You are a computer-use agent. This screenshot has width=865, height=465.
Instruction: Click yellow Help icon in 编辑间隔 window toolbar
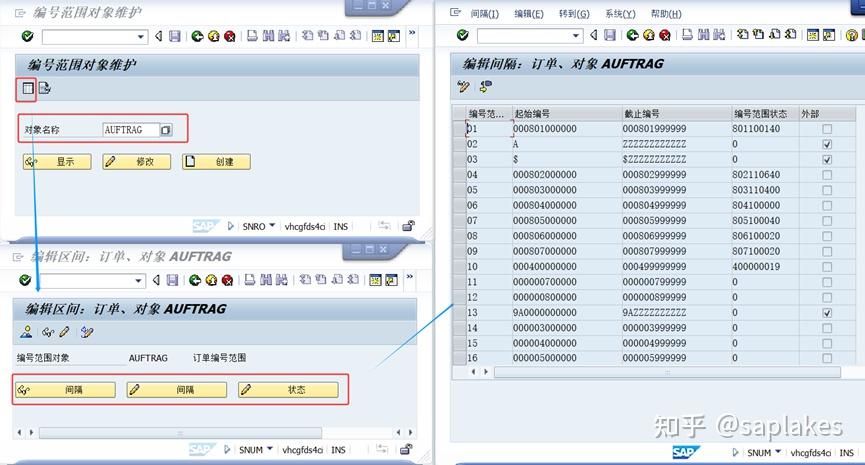click(851, 35)
